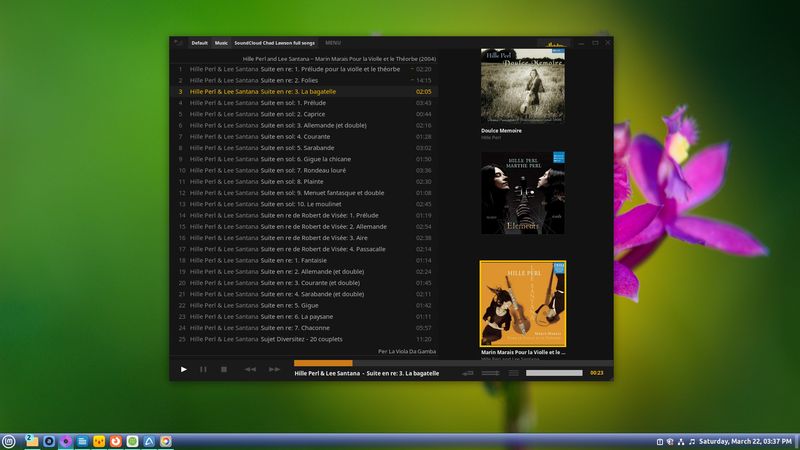Select track 20 Suite en re: Courante

305,283
